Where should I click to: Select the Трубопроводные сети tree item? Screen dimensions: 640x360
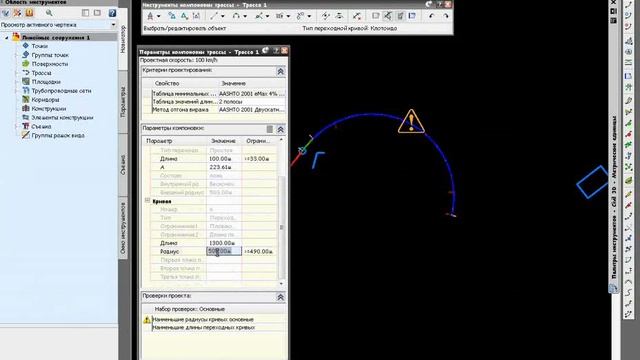point(61,91)
